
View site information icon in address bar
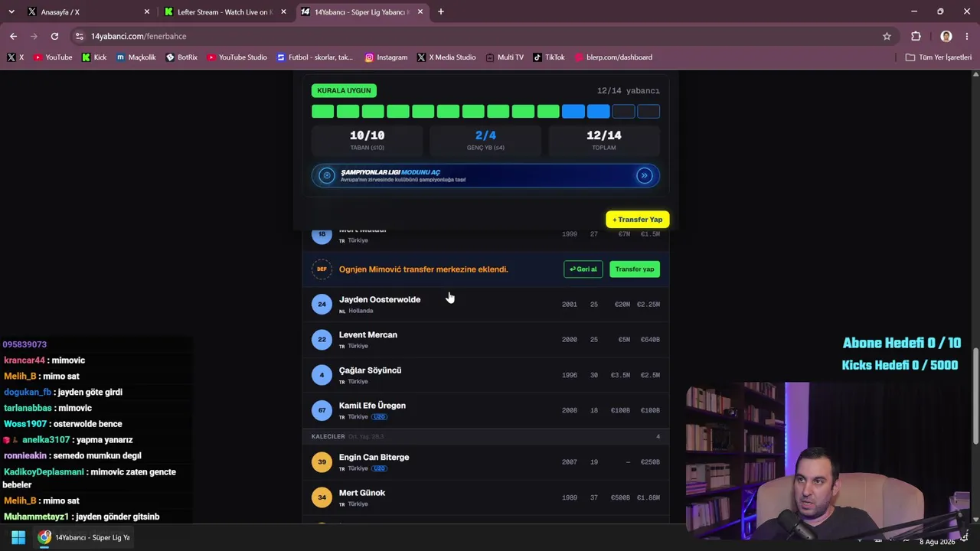(x=79, y=36)
